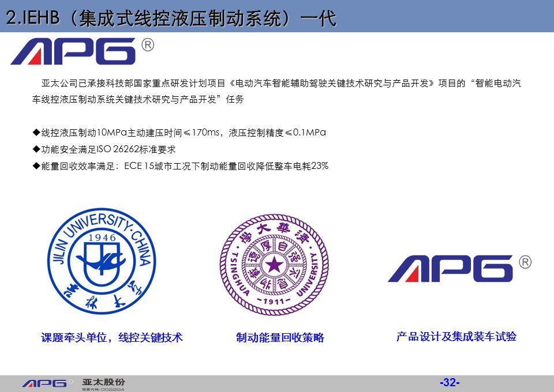This screenshot has height=392, width=554.
Task: Click the page number '-32-'
Action: pos(450,382)
